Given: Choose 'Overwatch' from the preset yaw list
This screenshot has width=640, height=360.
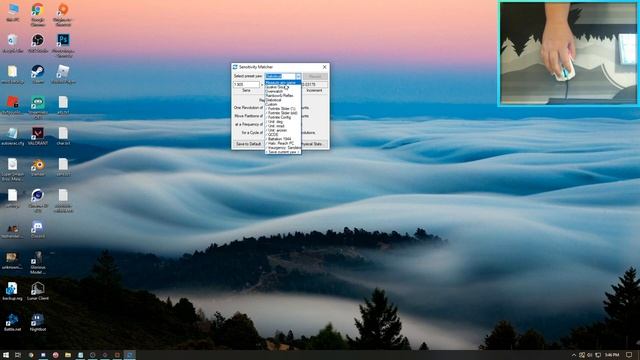Looking at the screenshot, I should pos(283,91).
